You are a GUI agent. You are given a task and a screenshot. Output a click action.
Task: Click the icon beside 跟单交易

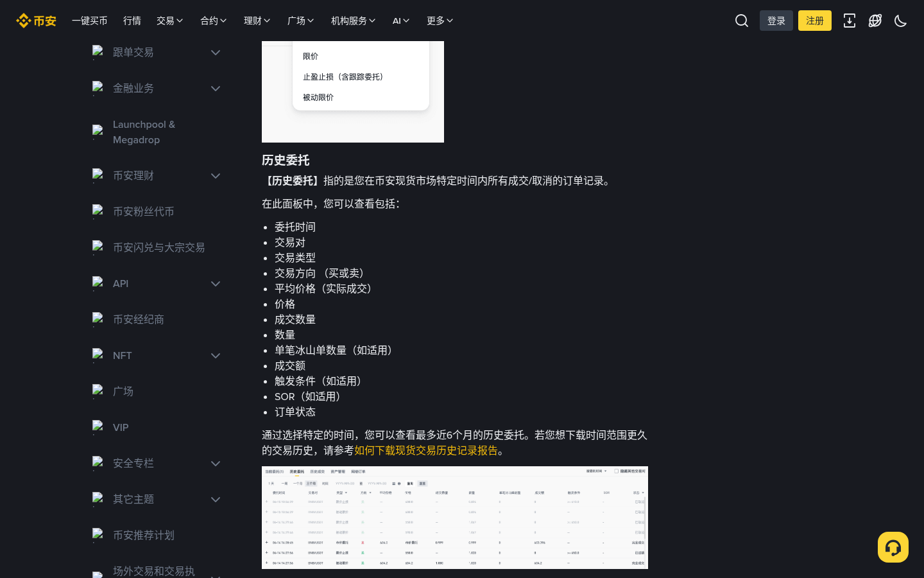[x=98, y=52]
